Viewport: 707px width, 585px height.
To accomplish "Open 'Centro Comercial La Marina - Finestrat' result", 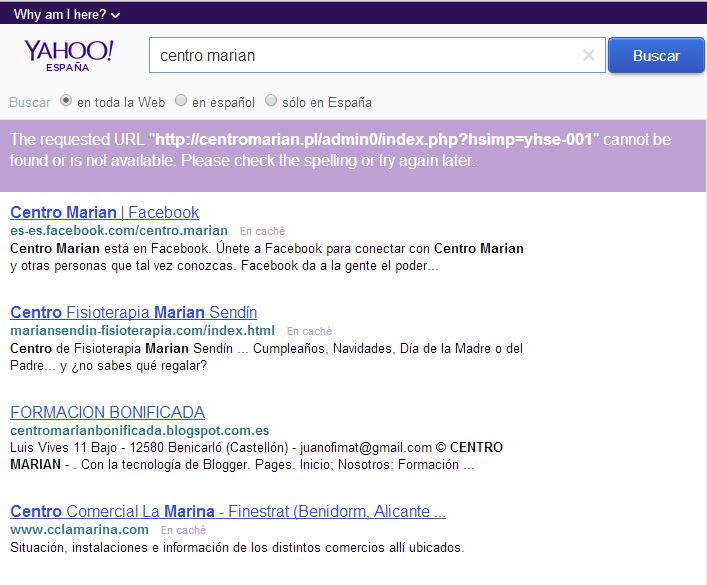I will pos(228,511).
